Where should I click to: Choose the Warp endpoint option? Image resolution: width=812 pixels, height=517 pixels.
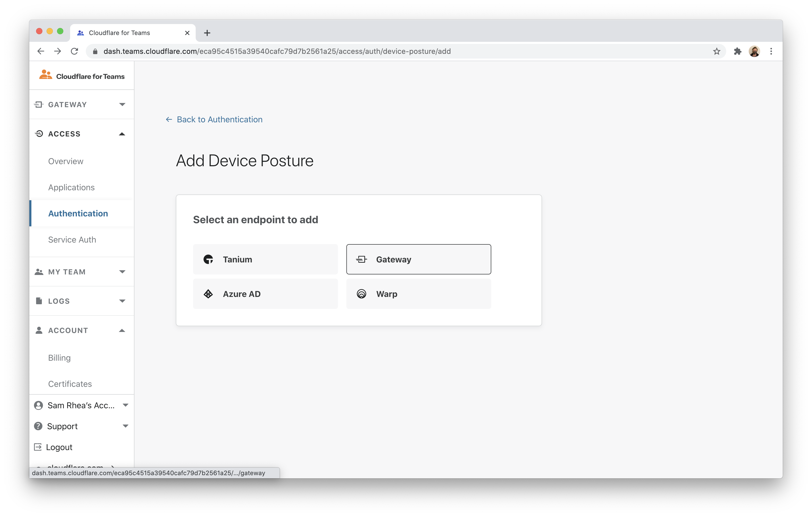[x=418, y=294]
